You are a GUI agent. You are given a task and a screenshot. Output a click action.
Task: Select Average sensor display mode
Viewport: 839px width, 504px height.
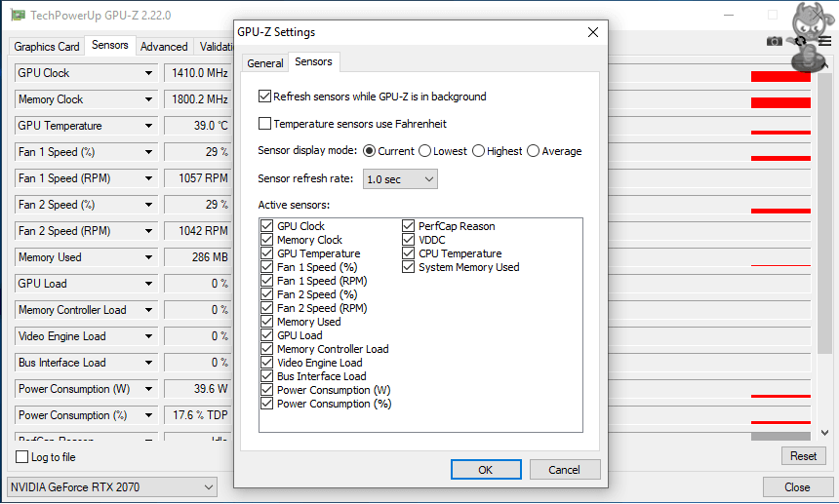point(533,151)
